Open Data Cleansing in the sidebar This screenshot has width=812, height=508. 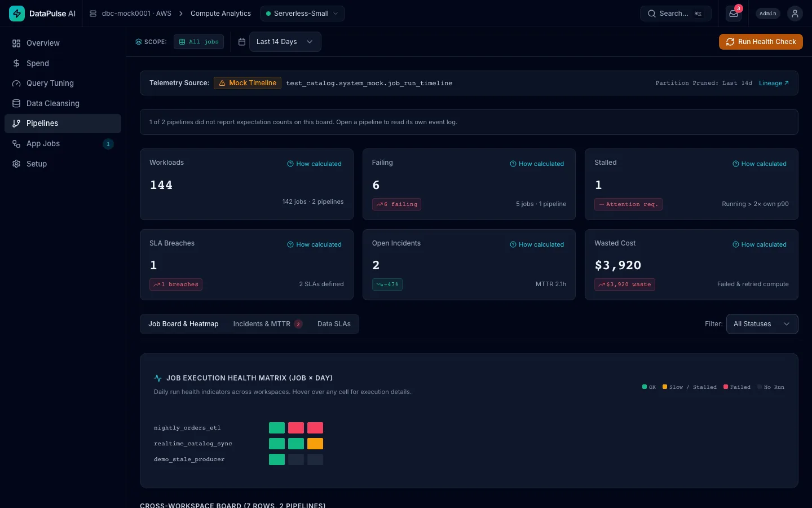(63, 103)
